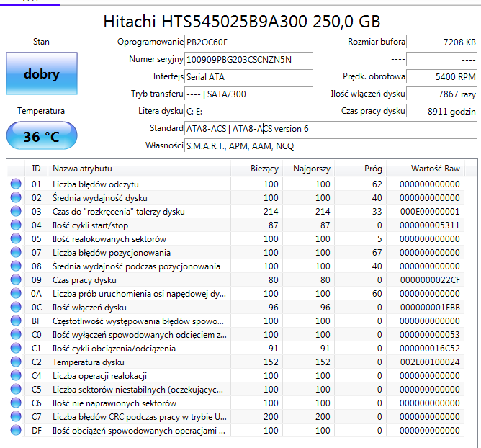Click 'Czas pracy dysku' in attribute list
Image resolution: width=481 pixels, height=448 pixels.
pos(84,280)
